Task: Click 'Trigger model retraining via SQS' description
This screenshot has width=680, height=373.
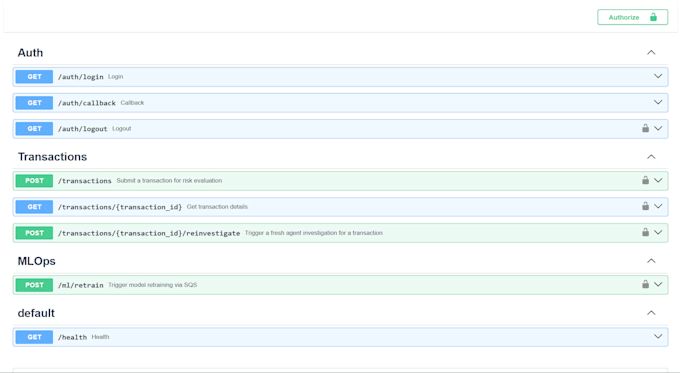Action: tap(153, 285)
